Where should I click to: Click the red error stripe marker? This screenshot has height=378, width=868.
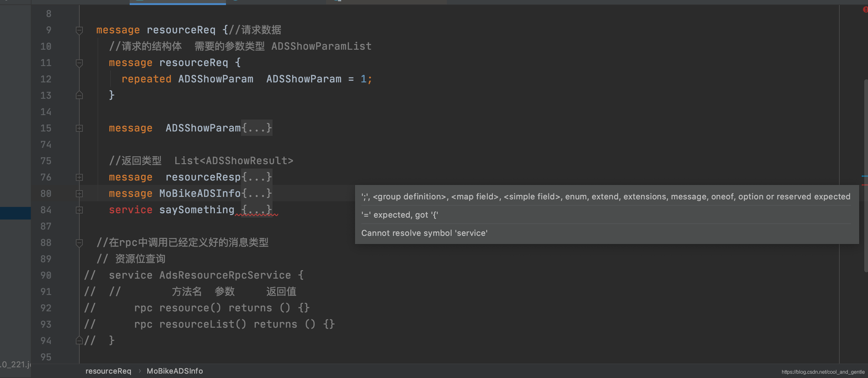(865, 185)
